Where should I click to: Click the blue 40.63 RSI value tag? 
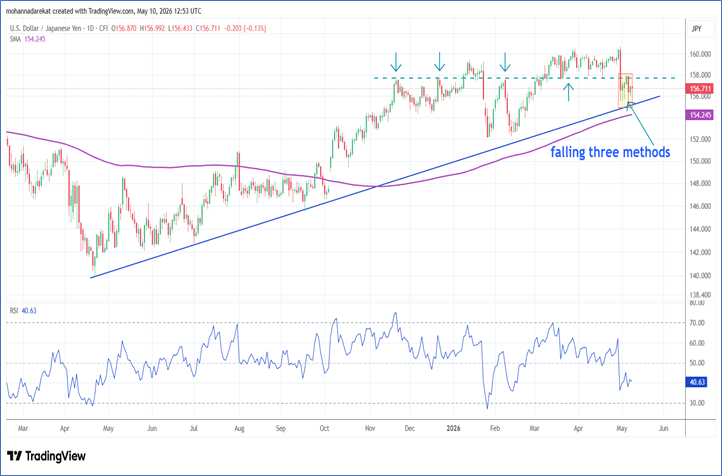pyautogui.click(x=697, y=382)
